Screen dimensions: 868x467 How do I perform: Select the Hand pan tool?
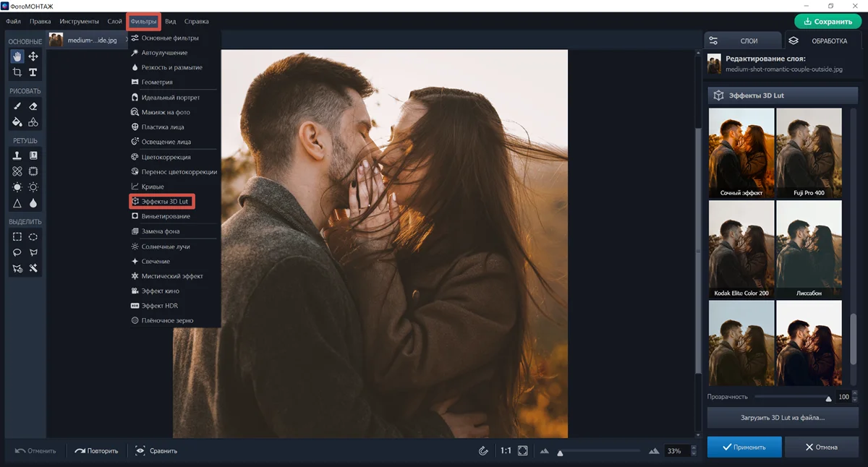tap(17, 56)
